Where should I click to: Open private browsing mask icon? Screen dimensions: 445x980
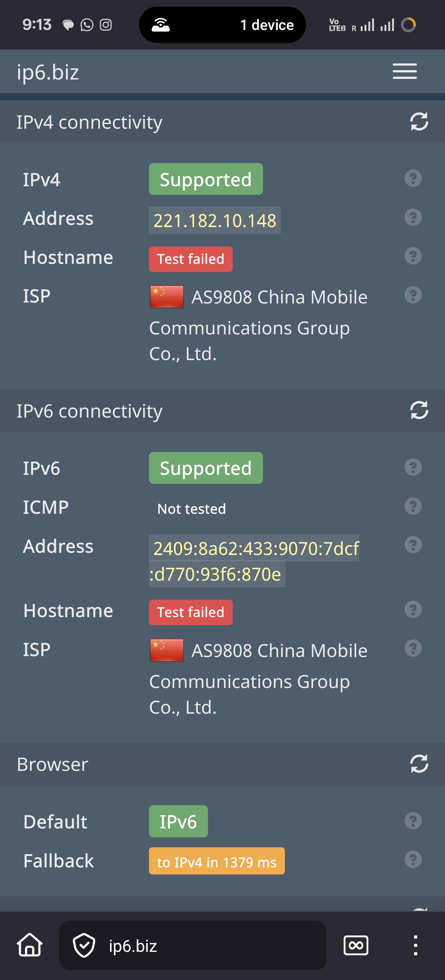356,945
